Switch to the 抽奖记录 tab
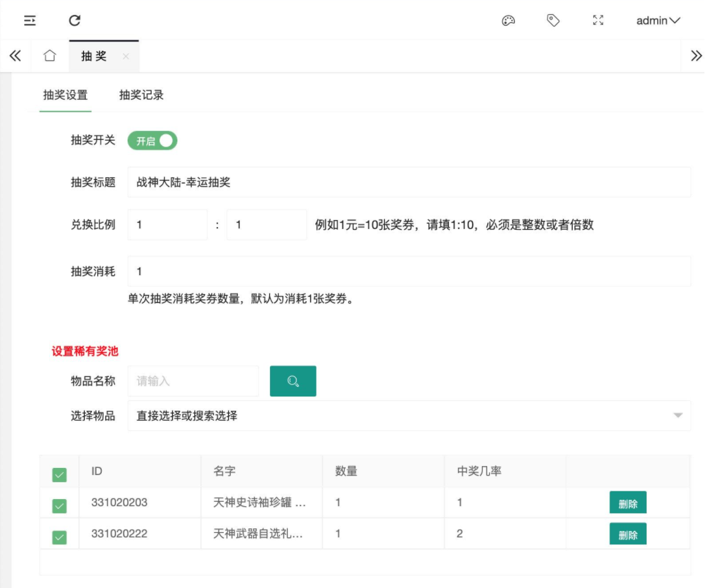 pos(141,95)
